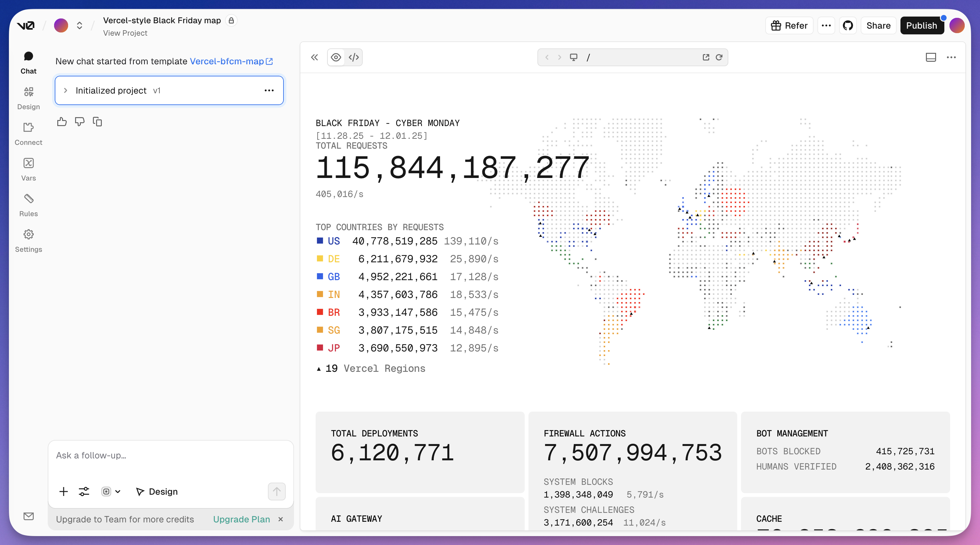Image resolution: width=980 pixels, height=545 pixels.
Task: Collapse the chat panel with double chevron
Action: pos(314,58)
